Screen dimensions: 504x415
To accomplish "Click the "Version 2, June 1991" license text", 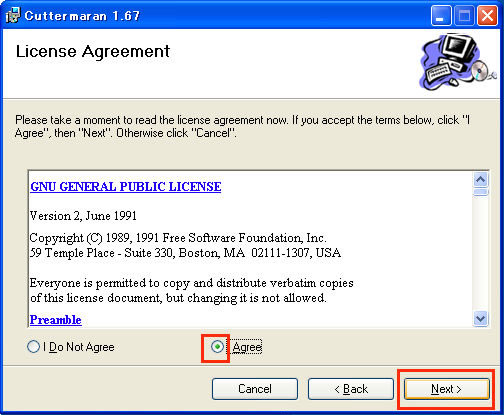I will pyautogui.click(x=83, y=216).
